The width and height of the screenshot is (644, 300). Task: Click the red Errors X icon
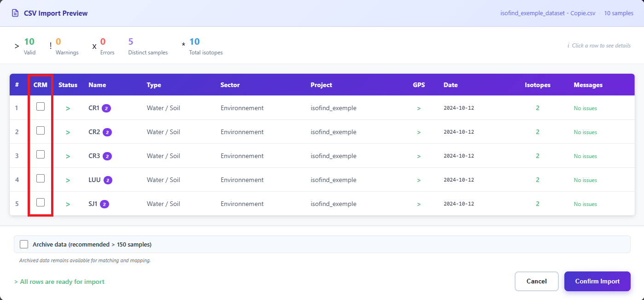94,47
